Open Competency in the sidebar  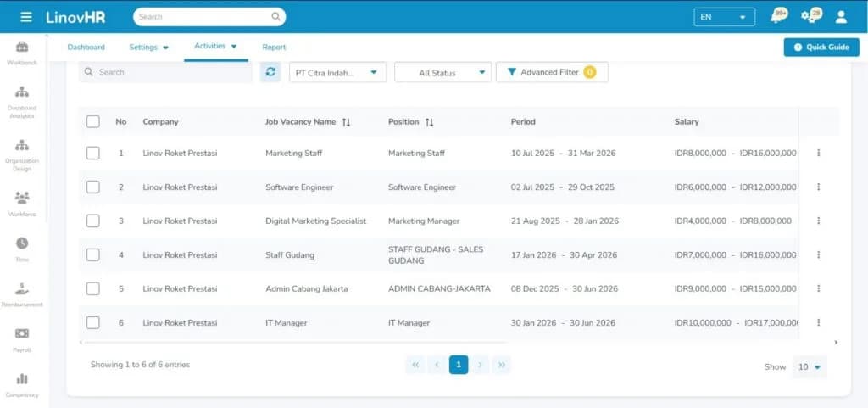22,386
